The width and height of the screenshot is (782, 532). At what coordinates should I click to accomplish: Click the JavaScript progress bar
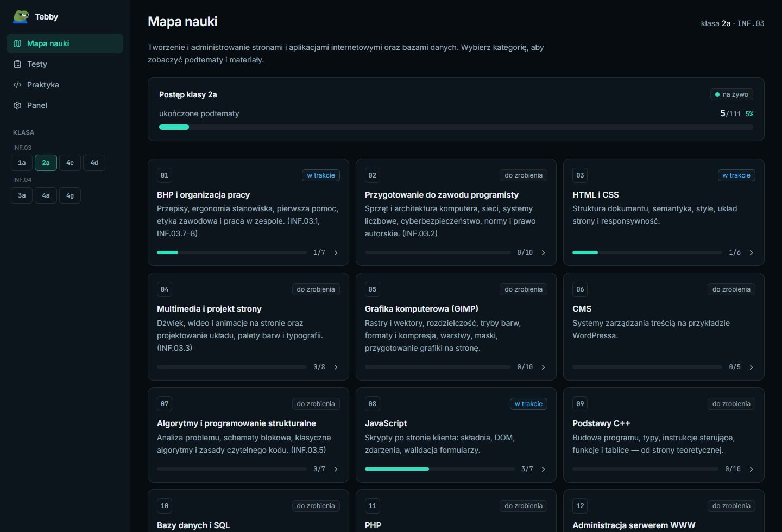440,469
